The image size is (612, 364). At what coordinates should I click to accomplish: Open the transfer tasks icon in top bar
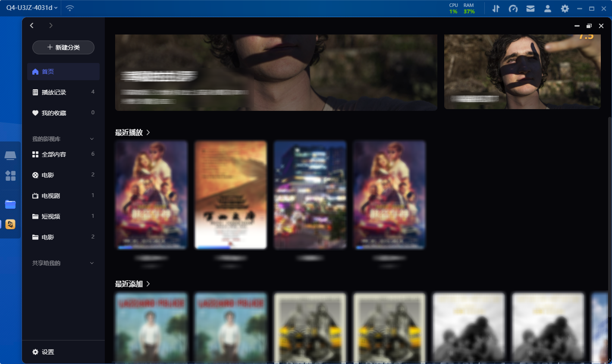[496, 9]
